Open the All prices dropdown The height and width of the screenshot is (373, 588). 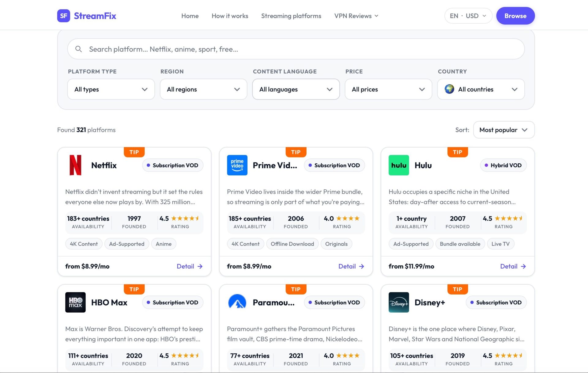pos(388,89)
